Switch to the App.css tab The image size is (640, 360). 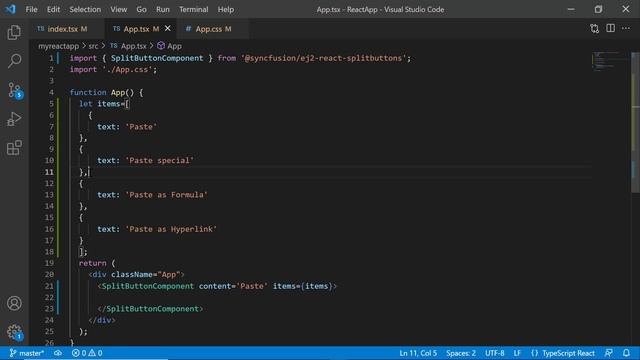[213, 29]
